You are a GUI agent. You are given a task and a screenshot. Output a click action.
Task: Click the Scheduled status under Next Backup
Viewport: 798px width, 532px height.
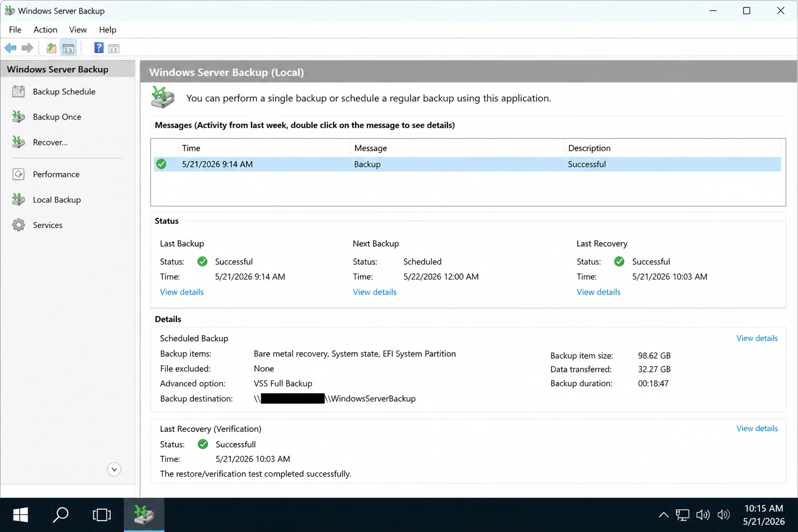pyautogui.click(x=422, y=262)
